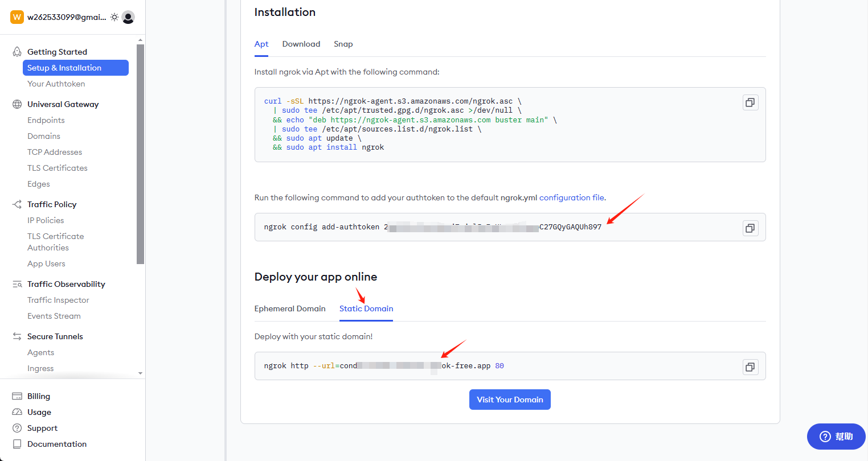Click the orange W account avatar icon

coord(17,17)
